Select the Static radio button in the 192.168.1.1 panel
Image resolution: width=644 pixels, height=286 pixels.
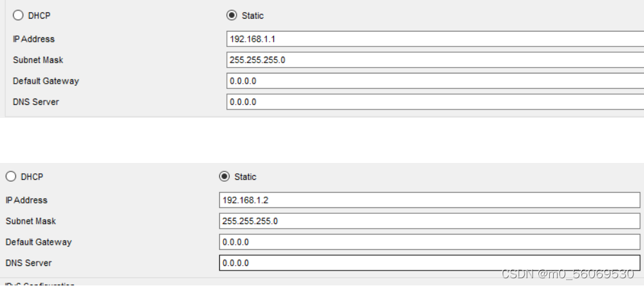click(232, 15)
